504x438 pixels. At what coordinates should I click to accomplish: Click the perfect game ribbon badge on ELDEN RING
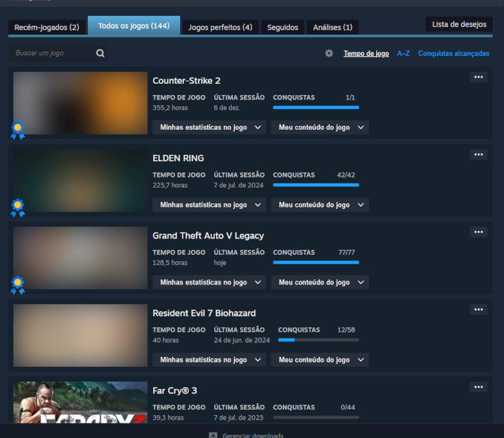pyautogui.click(x=18, y=207)
